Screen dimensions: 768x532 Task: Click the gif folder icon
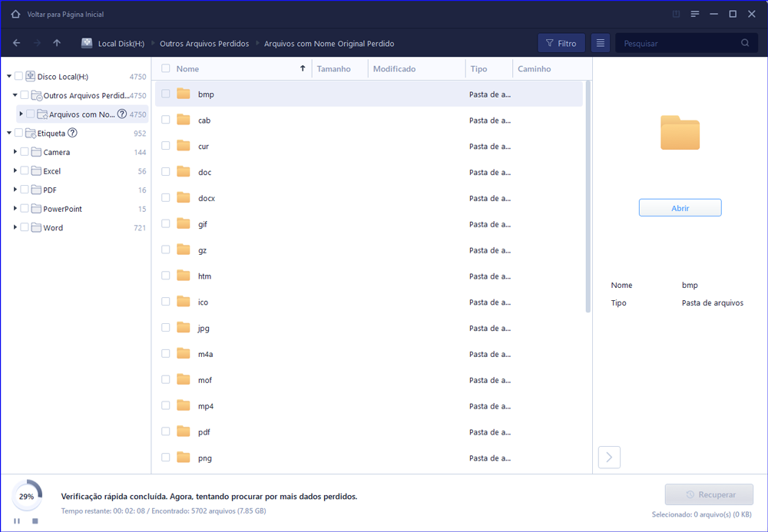184,223
